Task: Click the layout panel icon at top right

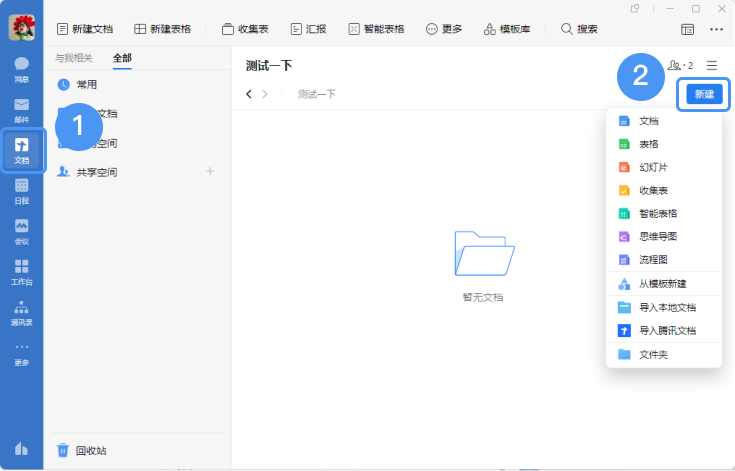Action: pyautogui.click(x=687, y=30)
